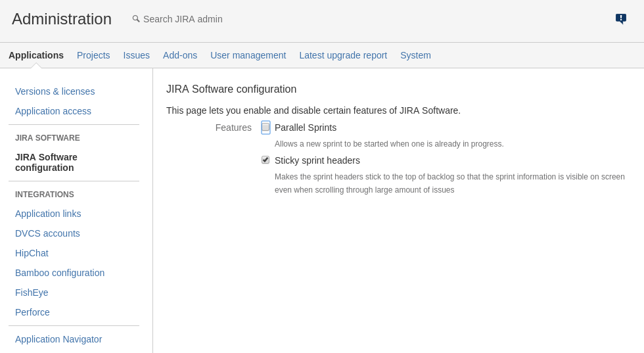Select the User management tab
Screen dimensions: 644x353
click(248, 55)
